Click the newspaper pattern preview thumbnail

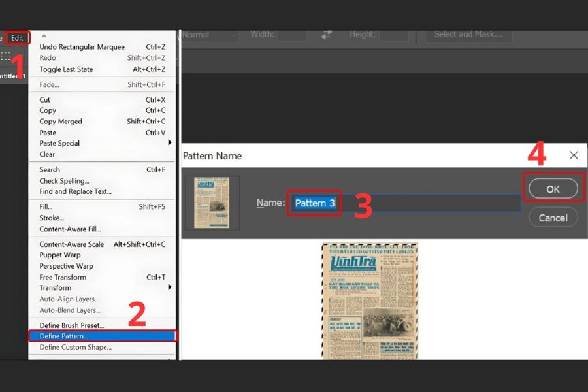[x=212, y=203]
